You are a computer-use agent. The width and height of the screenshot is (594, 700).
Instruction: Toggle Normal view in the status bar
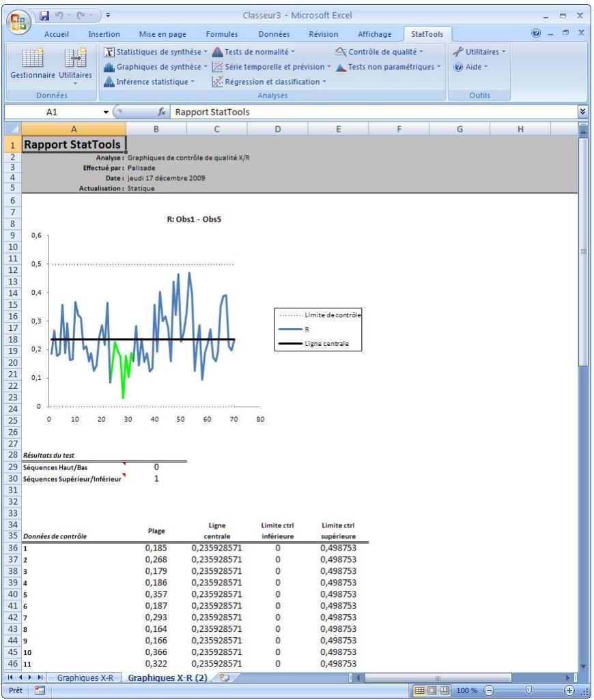(x=420, y=690)
